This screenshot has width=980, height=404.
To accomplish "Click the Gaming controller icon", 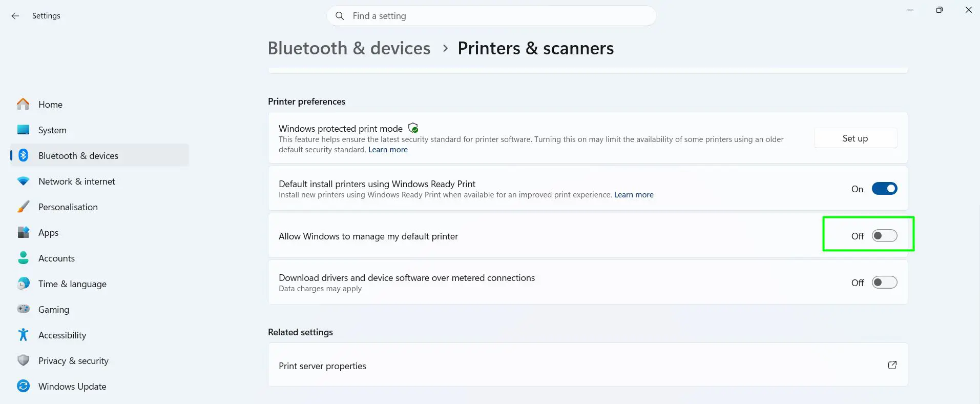I will [x=23, y=309].
